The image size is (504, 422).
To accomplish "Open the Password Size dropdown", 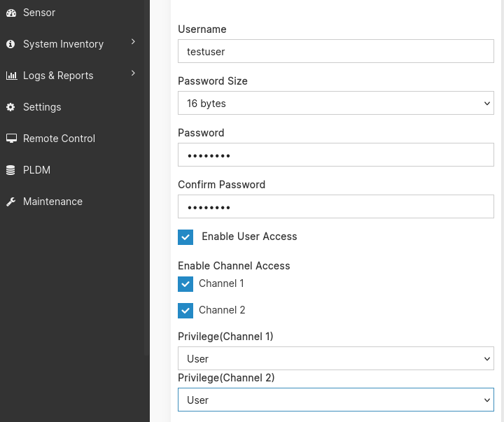I will pyautogui.click(x=336, y=104).
